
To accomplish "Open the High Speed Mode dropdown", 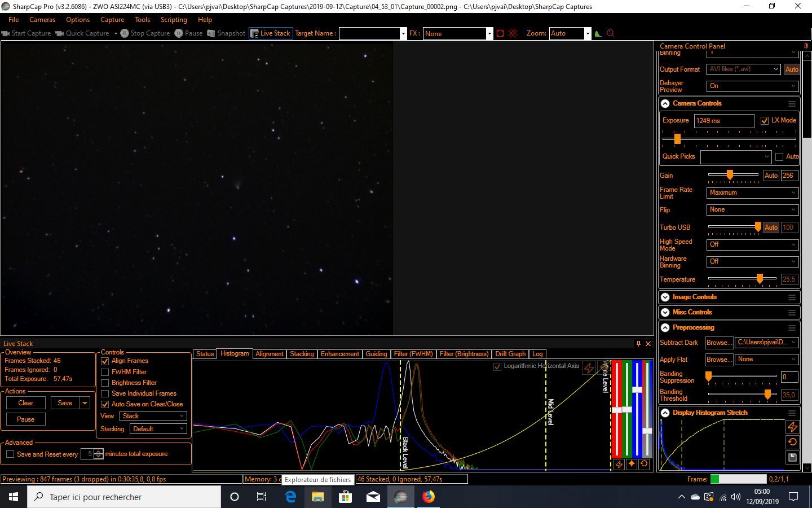I will click(752, 244).
